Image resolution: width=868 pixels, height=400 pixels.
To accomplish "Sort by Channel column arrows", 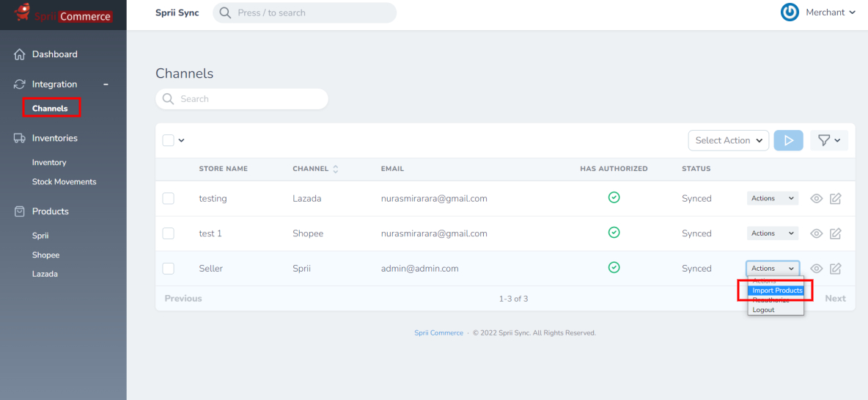I will (x=336, y=169).
